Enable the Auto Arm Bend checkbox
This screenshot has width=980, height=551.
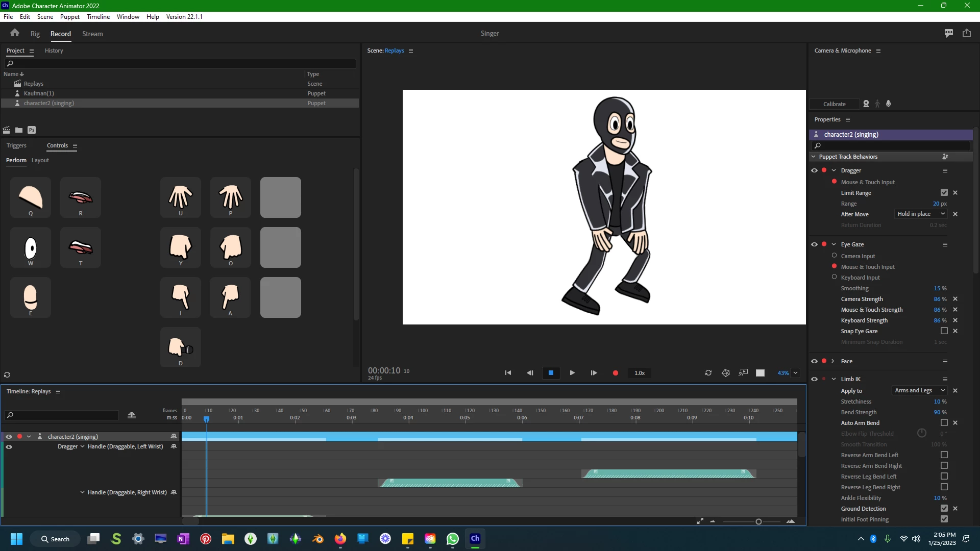(x=944, y=423)
